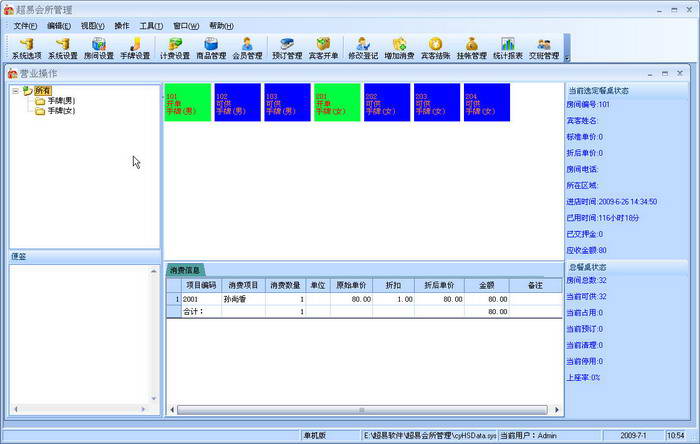Click the 增加消费 toolbar icon

coord(399,48)
